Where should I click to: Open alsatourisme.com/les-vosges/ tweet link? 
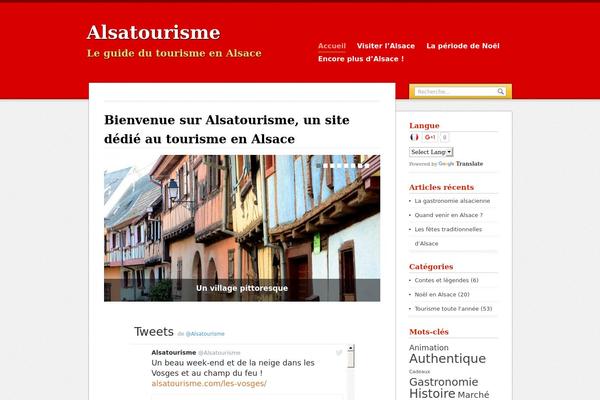point(209,384)
